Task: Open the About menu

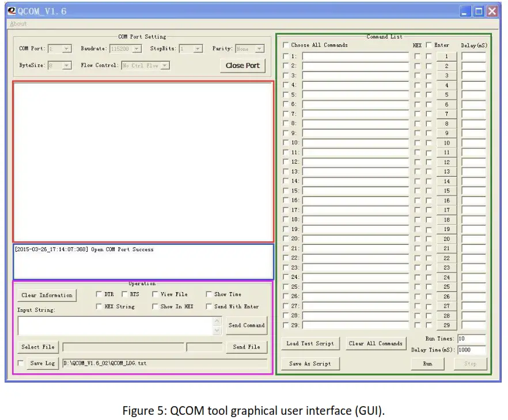Action: [18, 24]
